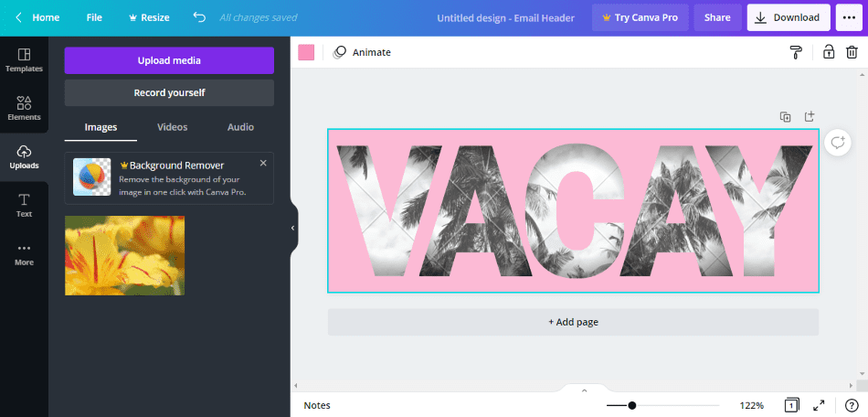Collapse the side panel with arrow handle
The width and height of the screenshot is (868, 417).
coord(293,228)
